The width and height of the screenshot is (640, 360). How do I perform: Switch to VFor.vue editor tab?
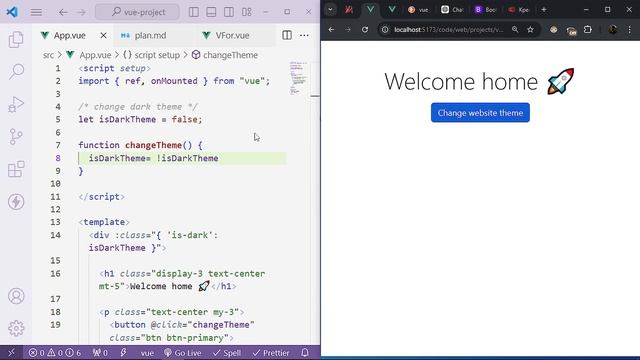tap(232, 36)
